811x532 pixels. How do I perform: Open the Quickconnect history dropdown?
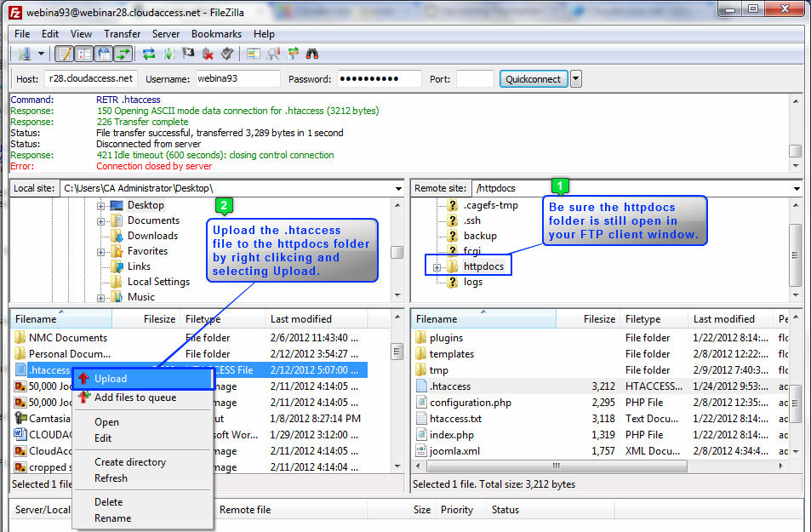click(x=575, y=79)
